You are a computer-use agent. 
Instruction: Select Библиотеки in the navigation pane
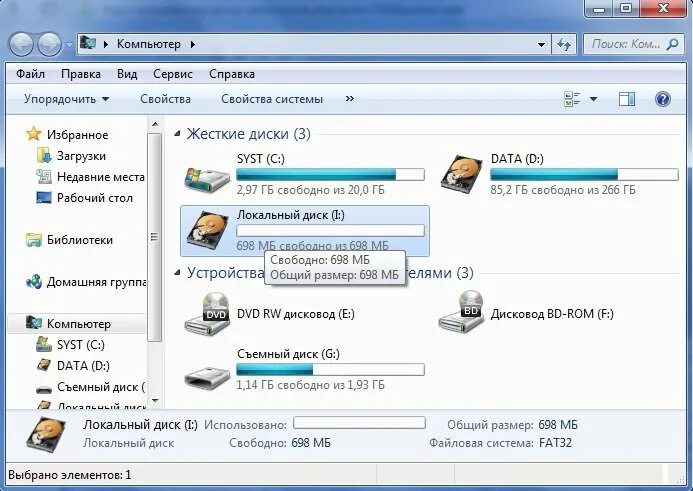click(x=80, y=240)
